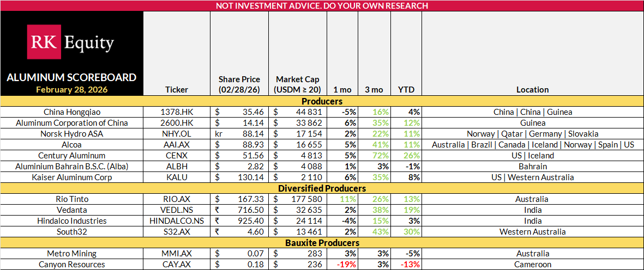
Task: Click Norway | Qatar | Germany | Slovakia location
Action: click(x=532, y=133)
